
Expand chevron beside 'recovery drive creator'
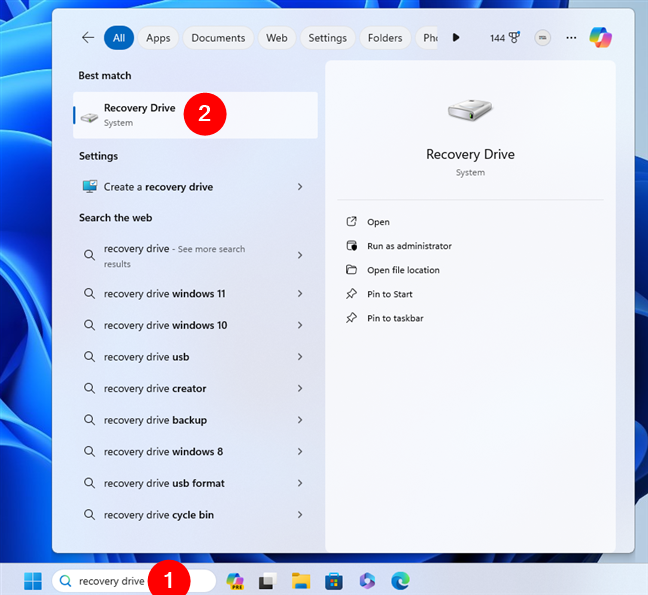(x=300, y=388)
